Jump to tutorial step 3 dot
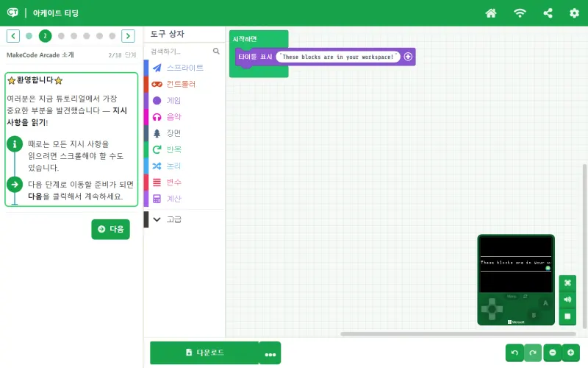This screenshot has width=588, height=368. tap(61, 36)
